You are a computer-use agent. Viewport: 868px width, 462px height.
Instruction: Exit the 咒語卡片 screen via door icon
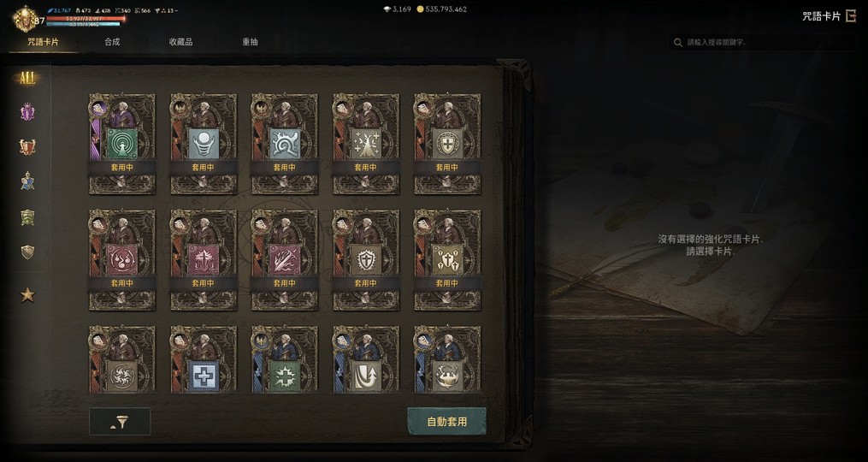click(850, 16)
